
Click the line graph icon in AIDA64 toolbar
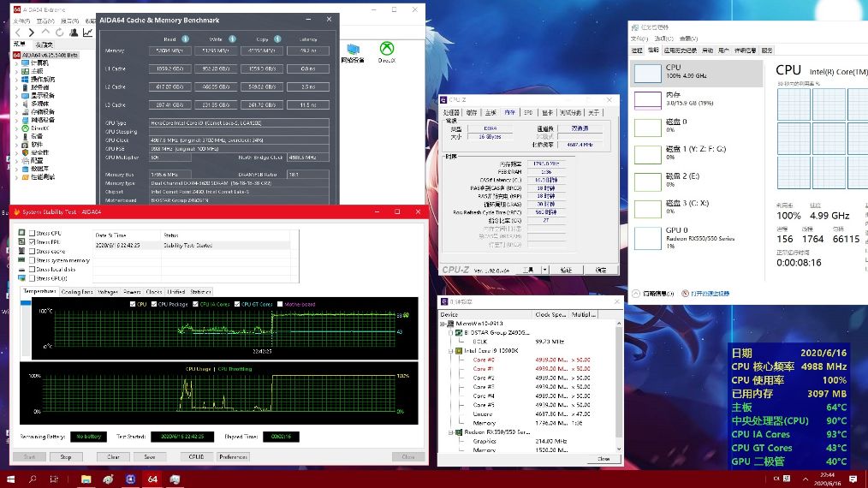87,33
